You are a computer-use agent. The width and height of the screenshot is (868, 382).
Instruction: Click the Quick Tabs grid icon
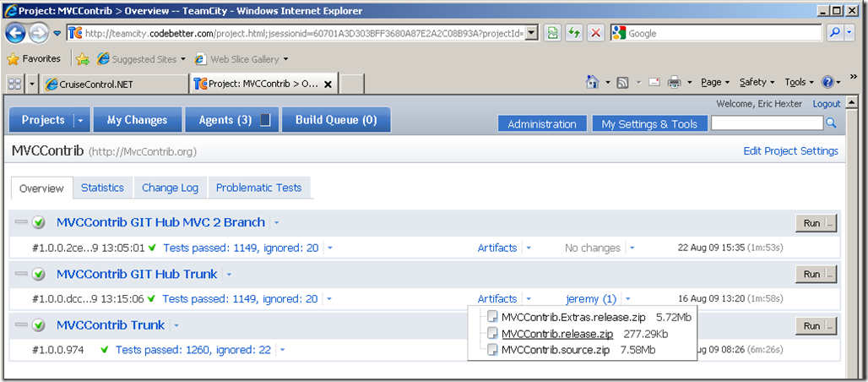(15, 85)
